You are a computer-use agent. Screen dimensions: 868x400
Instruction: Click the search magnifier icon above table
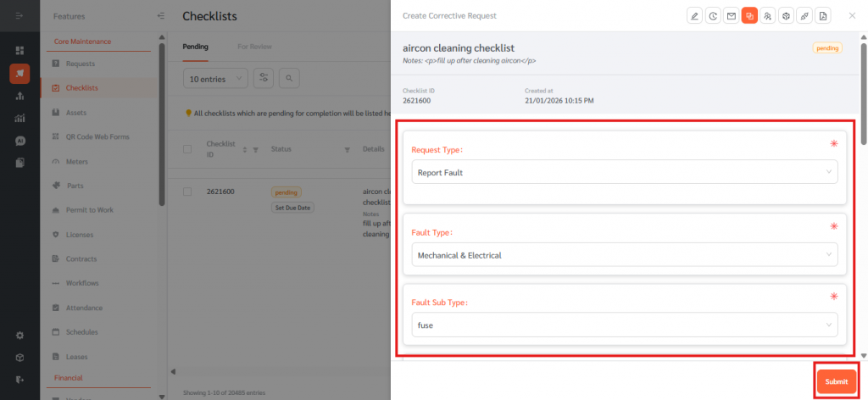290,79
